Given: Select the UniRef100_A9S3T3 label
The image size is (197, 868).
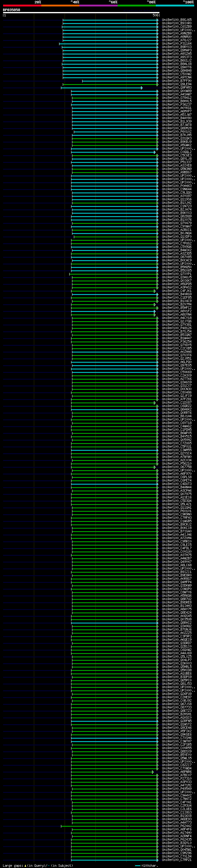Looking at the screenshot, I should [x=177, y=57].
